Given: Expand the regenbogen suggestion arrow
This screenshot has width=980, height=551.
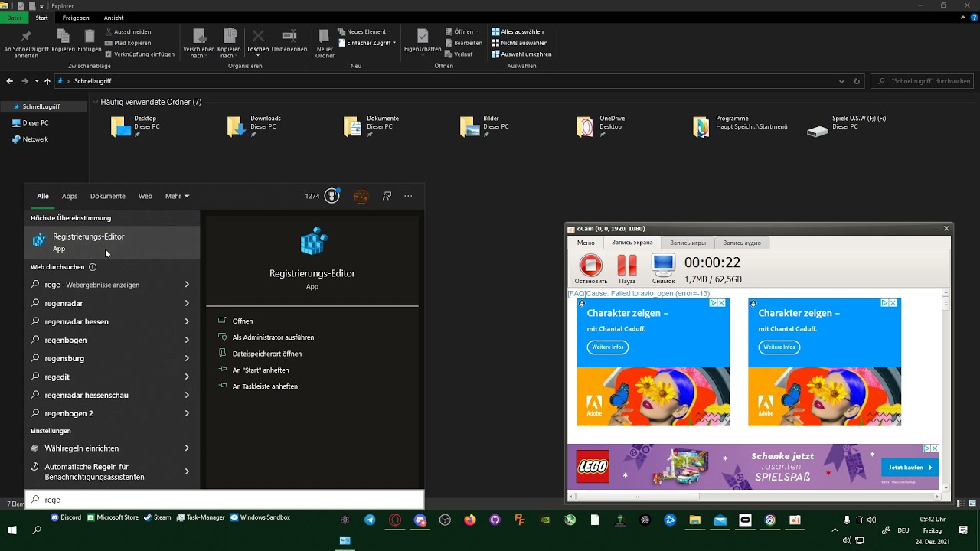Looking at the screenshot, I should click(x=187, y=340).
